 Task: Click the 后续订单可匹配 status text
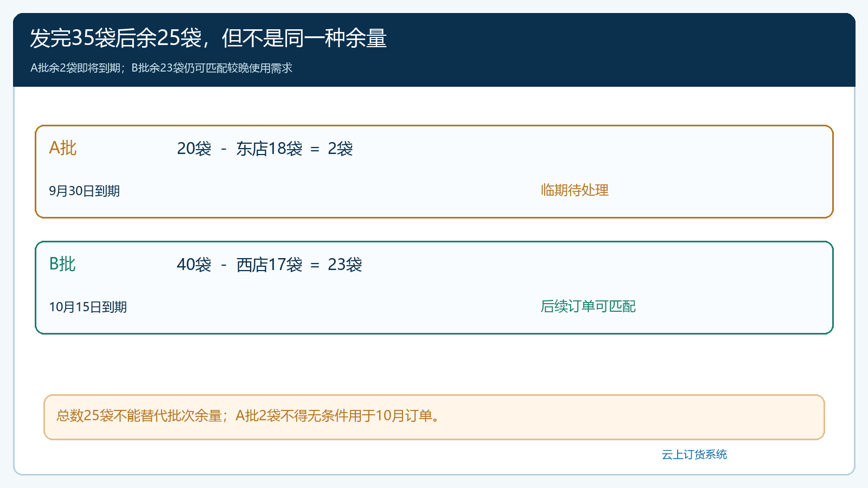point(588,306)
